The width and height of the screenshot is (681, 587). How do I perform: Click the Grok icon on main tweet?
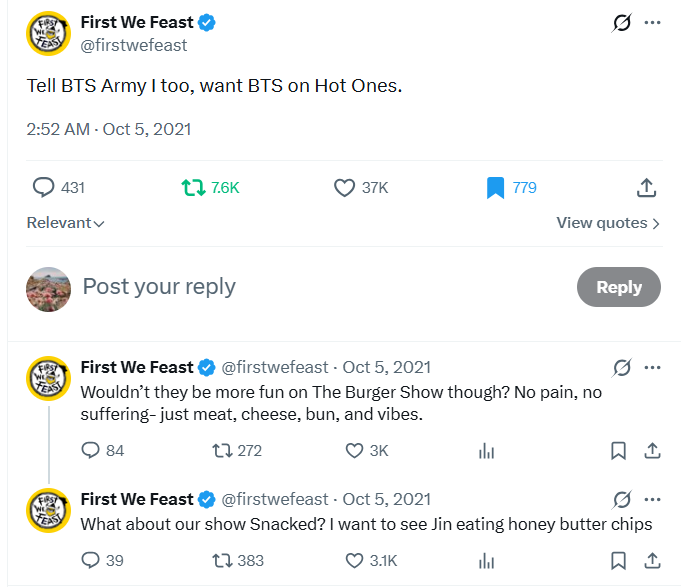(x=622, y=23)
